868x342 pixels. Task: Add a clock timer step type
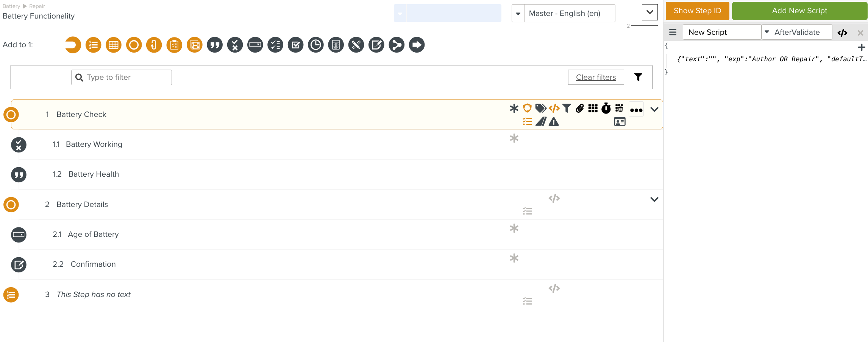pyautogui.click(x=315, y=45)
